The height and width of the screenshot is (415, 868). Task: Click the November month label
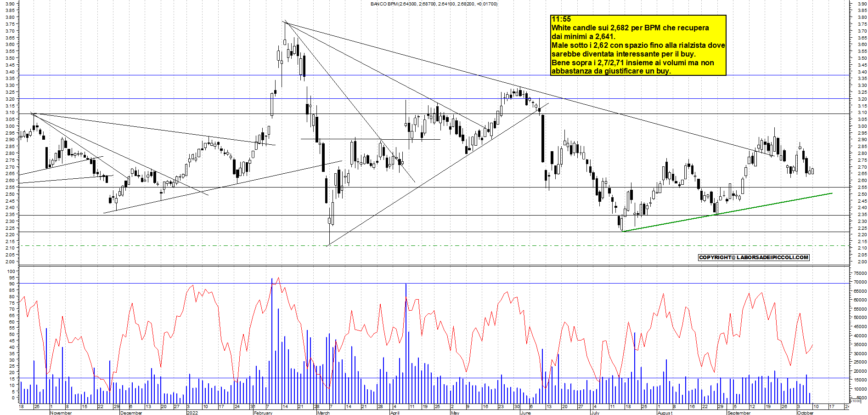(61, 413)
